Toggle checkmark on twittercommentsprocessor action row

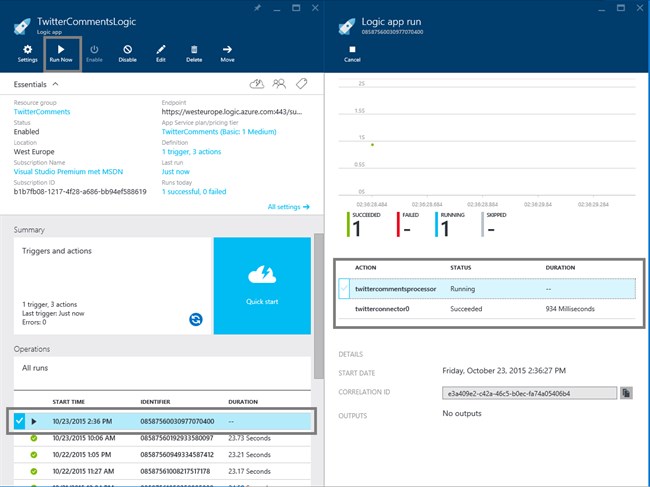click(344, 288)
